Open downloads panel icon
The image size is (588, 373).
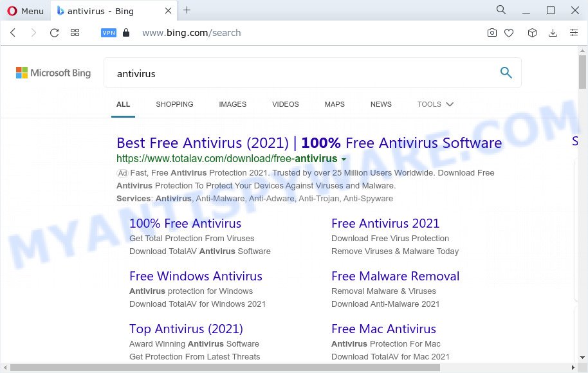553,33
